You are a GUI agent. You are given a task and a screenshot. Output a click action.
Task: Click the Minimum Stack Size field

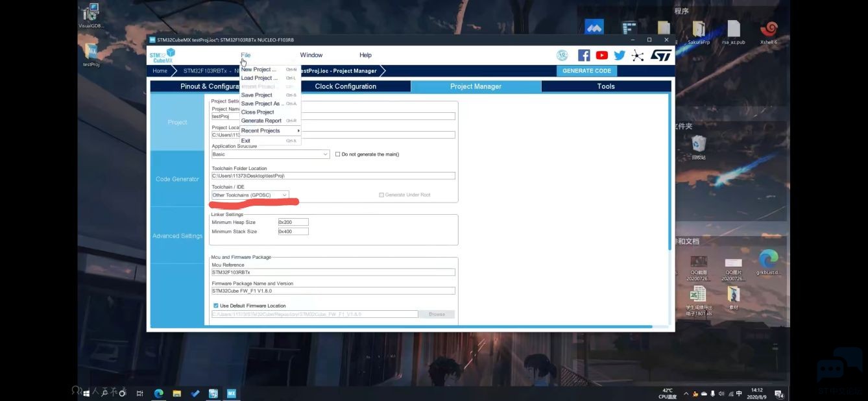(293, 231)
